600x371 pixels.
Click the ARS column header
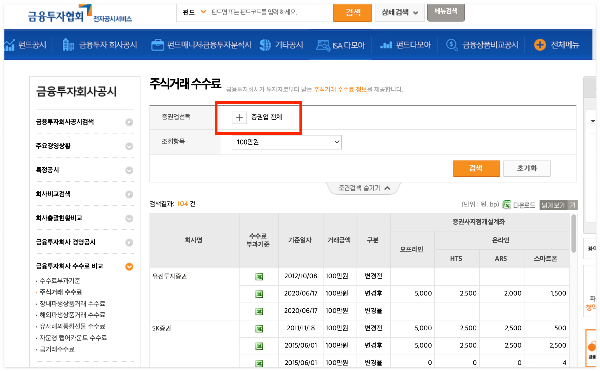501,259
